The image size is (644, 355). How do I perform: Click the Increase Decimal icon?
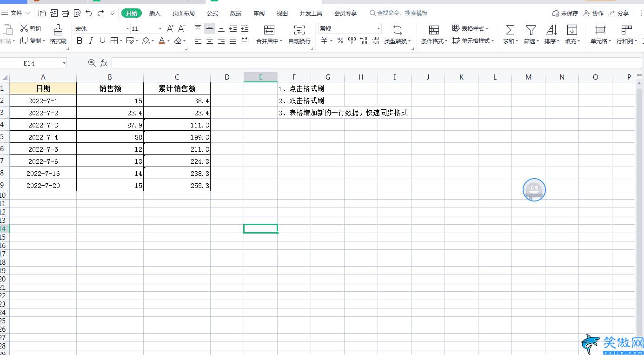364,41
